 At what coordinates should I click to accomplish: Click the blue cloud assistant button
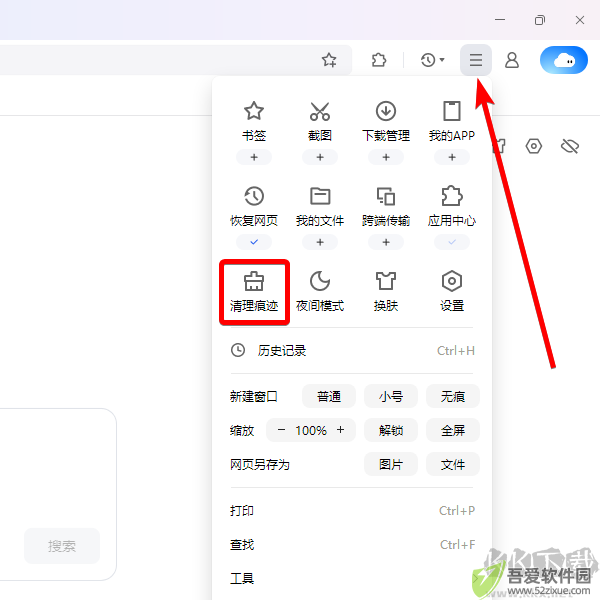[x=564, y=60]
